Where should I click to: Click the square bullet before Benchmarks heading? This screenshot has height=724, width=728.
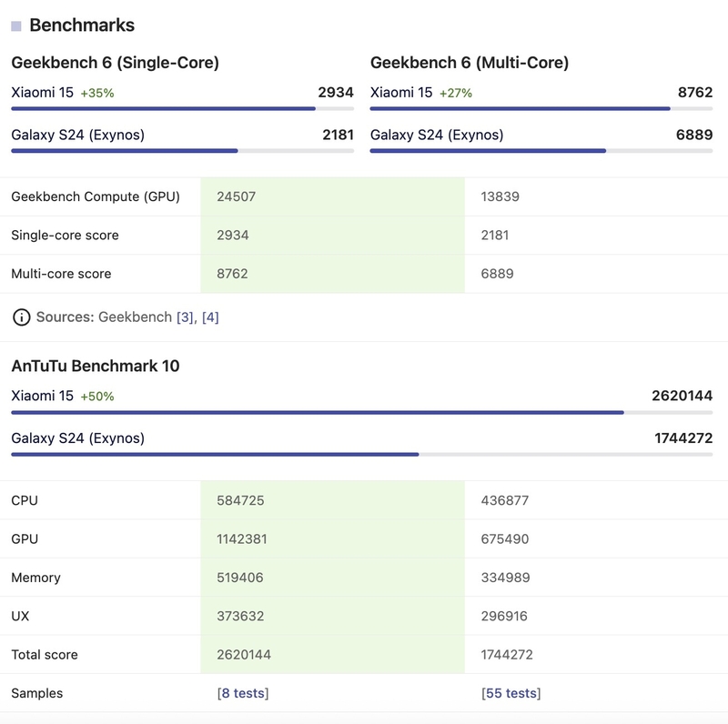point(16,26)
